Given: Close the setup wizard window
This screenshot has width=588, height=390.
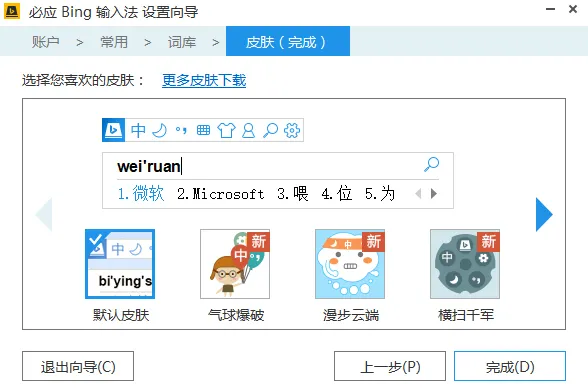Looking at the screenshot, I should [x=573, y=9].
